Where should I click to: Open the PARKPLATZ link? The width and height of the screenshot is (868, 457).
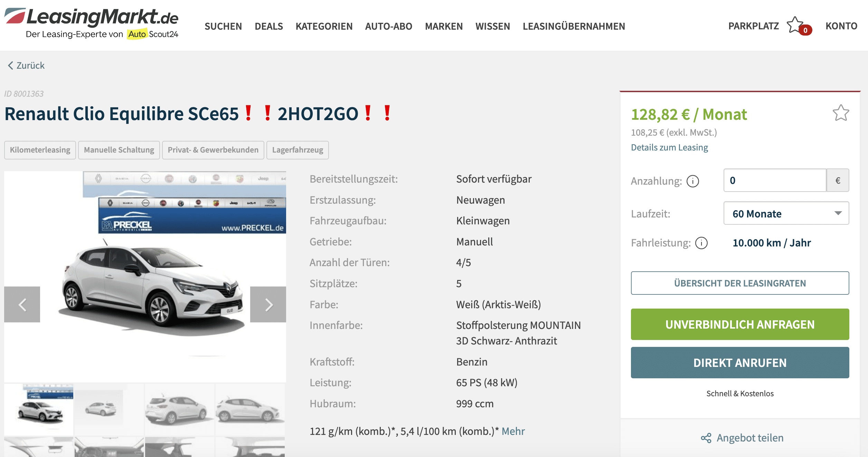(754, 26)
